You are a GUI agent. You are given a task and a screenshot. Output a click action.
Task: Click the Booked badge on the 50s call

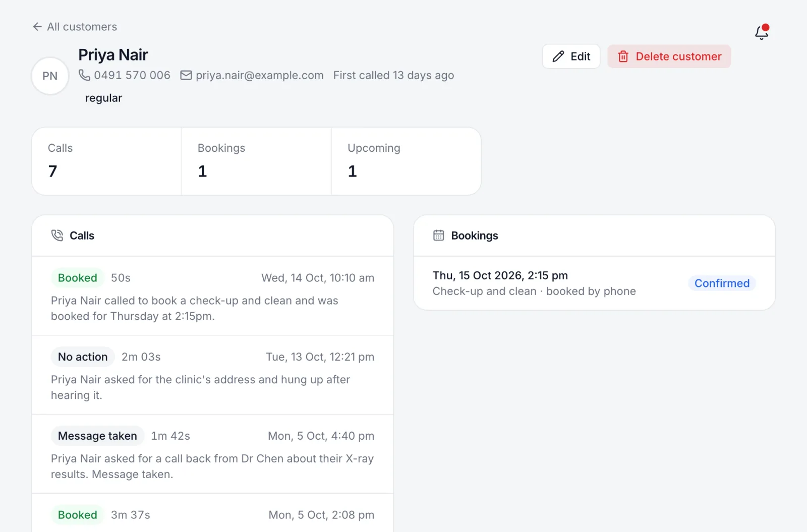pos(78,278)
